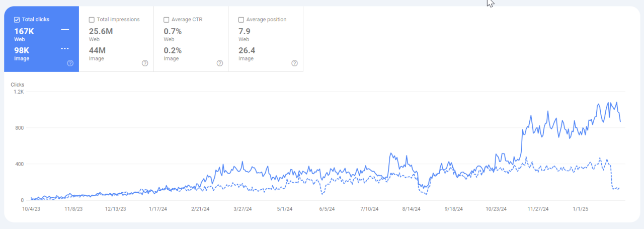Viewport: 644px width, 229px height.
Task: Select the 25.6M Web impressions value
Action: pos(100,31)
